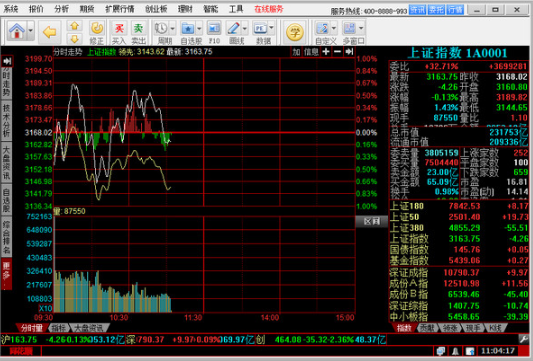Collapse the left sidebar arrow toggle
The image size is (533, 361).
[x=7, y=61]
